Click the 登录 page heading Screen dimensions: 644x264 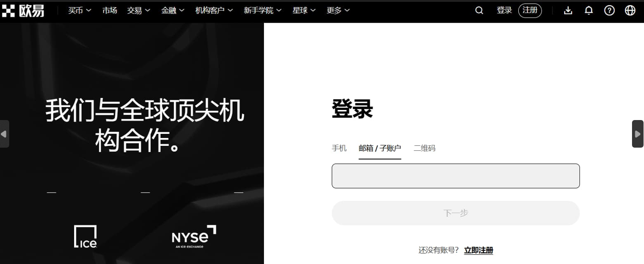coord(352,109)
